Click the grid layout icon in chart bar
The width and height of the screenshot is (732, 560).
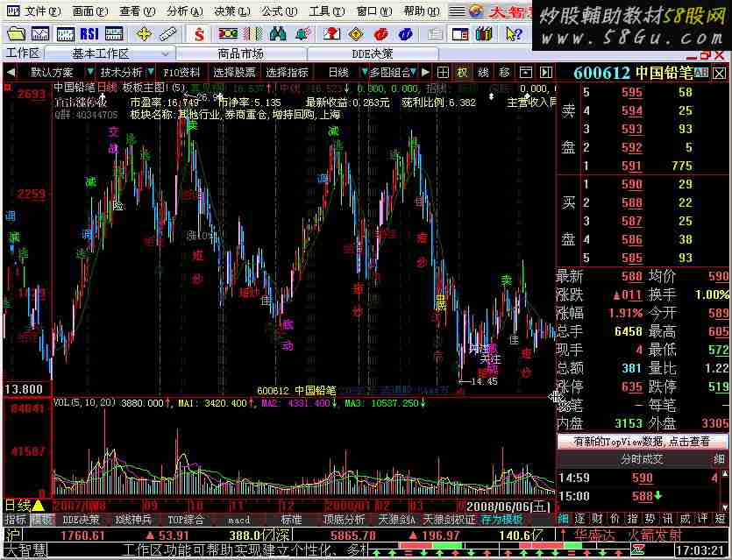(443, 73)
